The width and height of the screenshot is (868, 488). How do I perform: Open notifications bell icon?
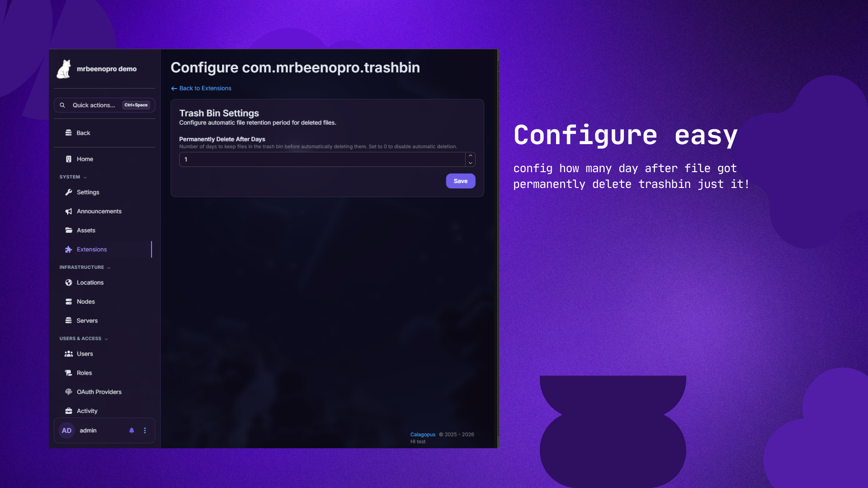[132, 431]
